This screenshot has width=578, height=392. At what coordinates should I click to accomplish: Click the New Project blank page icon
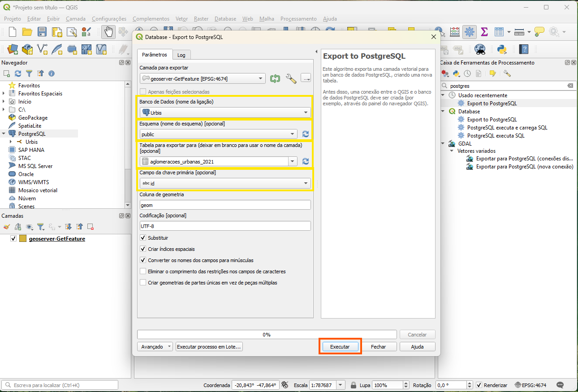click(x=13, y=32)
